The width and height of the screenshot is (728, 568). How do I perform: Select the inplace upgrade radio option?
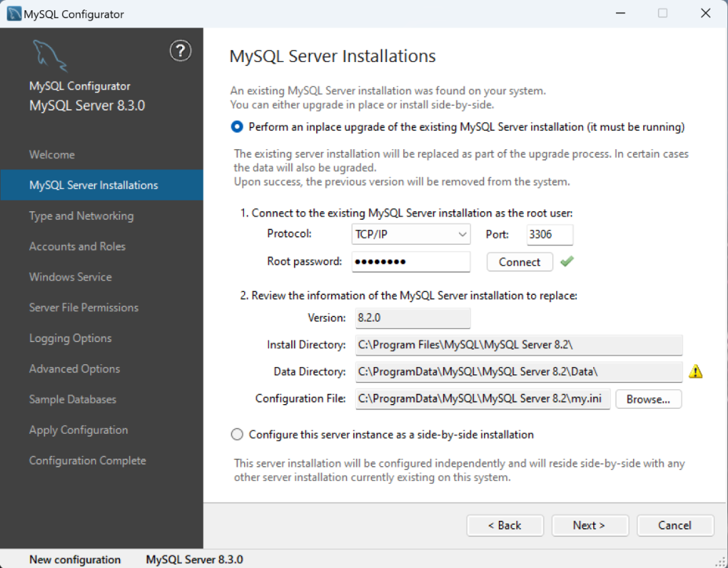point(237,127)
